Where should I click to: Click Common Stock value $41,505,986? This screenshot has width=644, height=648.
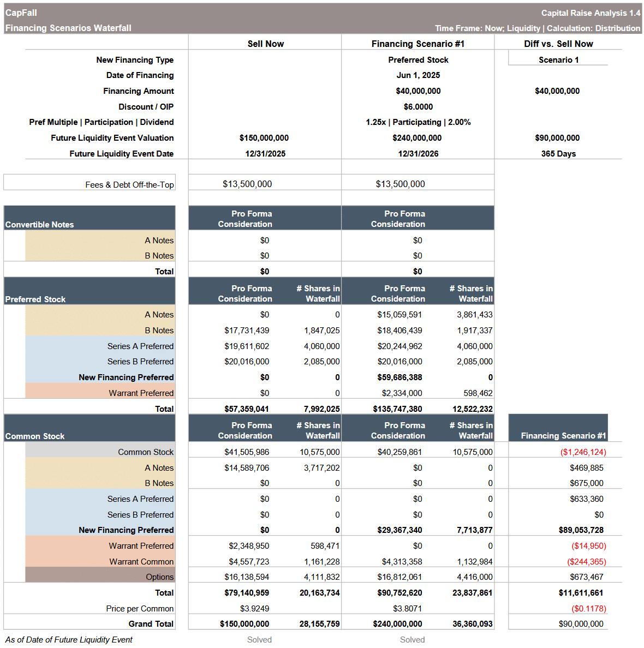(247, 453)
